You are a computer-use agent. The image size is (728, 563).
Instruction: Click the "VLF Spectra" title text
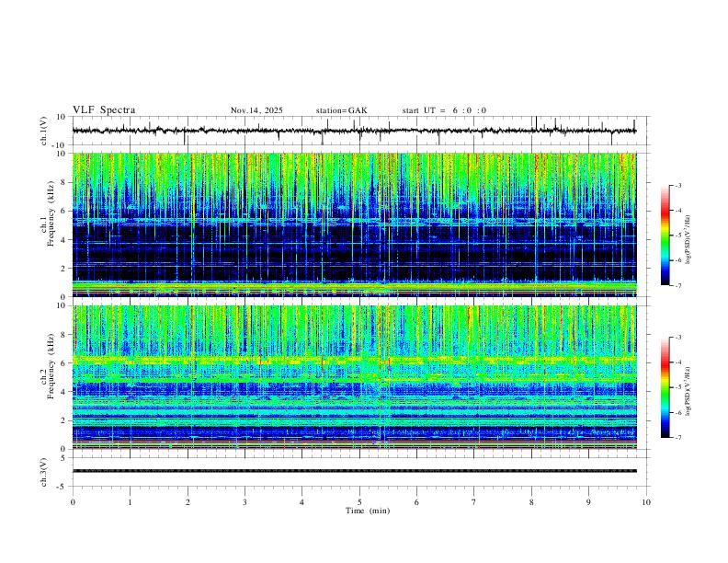[x=104, y=109]
